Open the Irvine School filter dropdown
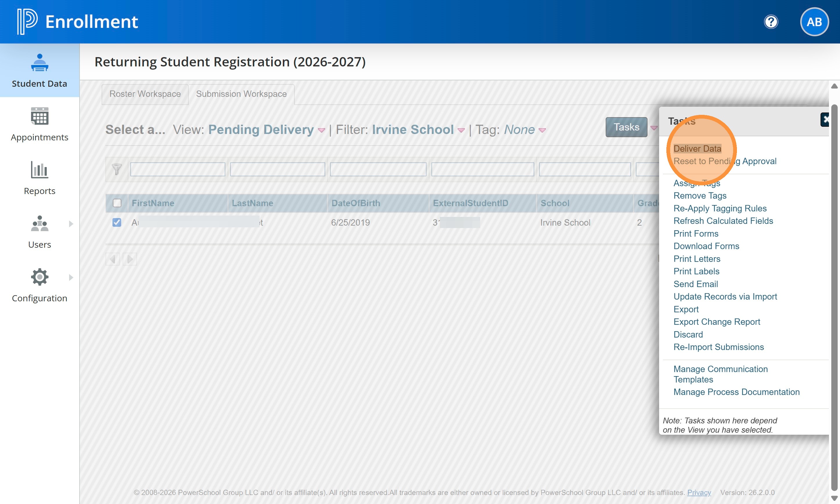This screenshot has width=840, height=504. pyautogui.click(x=461, y=130)
